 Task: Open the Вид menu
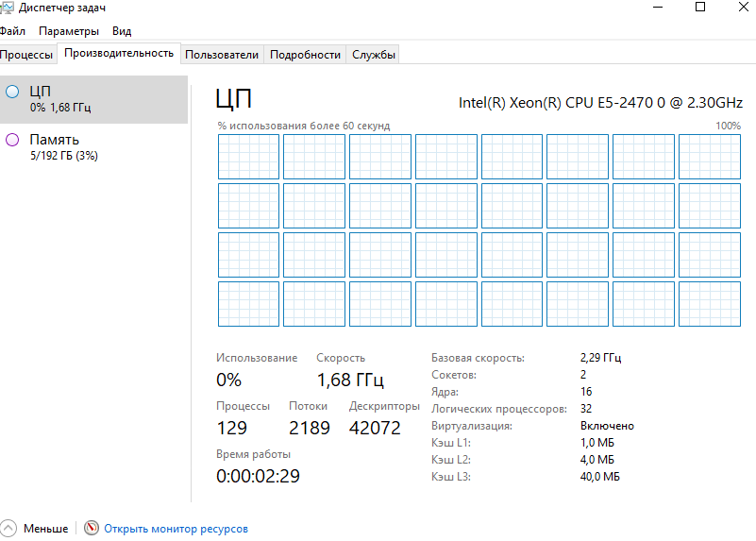click(122, 31)
